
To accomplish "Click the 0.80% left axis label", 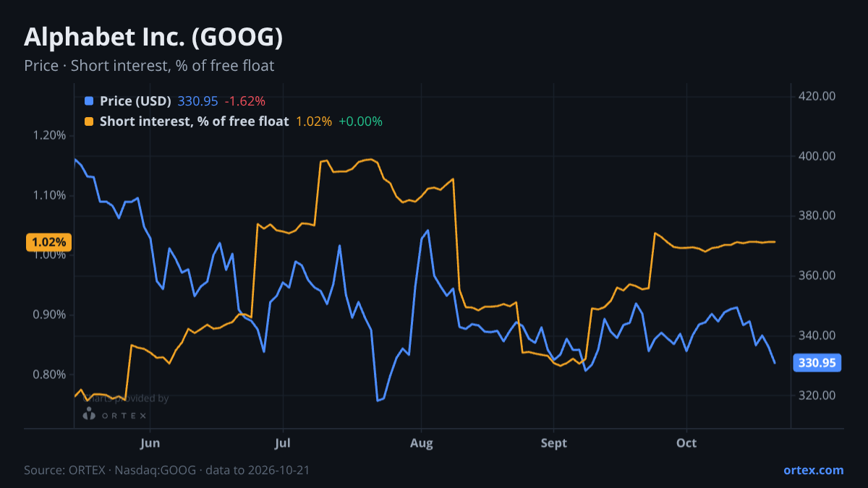I will pos(48,374).
